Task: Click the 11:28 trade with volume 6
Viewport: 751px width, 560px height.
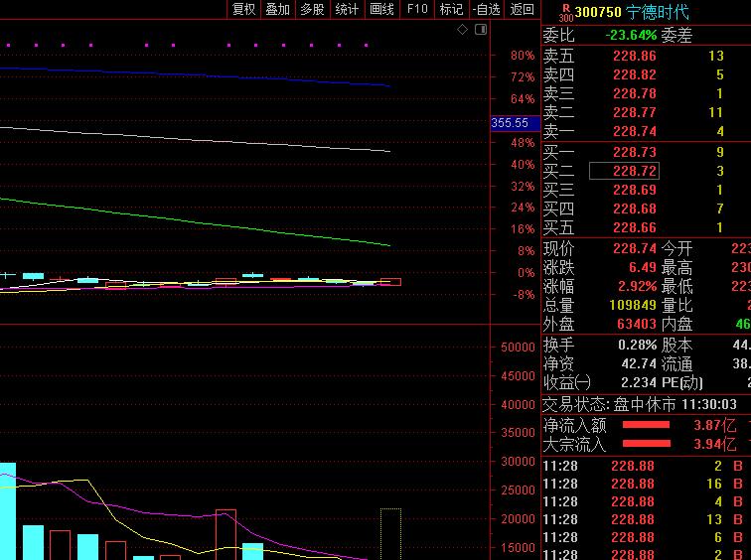Action: click(644, 537)
